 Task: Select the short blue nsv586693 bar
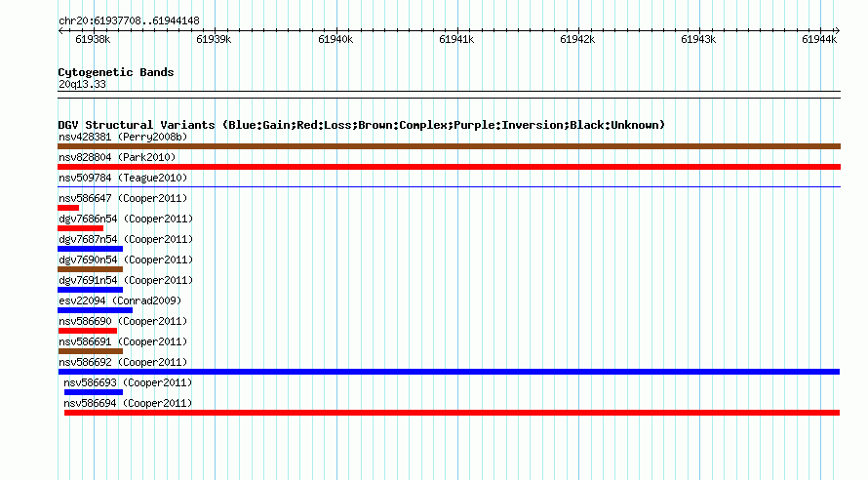pos(94,392)
